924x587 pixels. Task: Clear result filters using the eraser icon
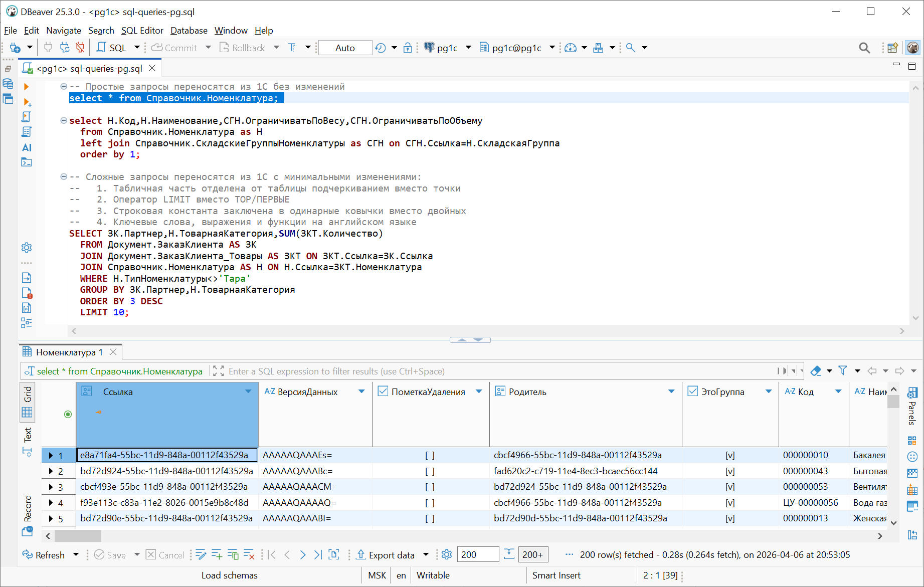coord(816,370)
